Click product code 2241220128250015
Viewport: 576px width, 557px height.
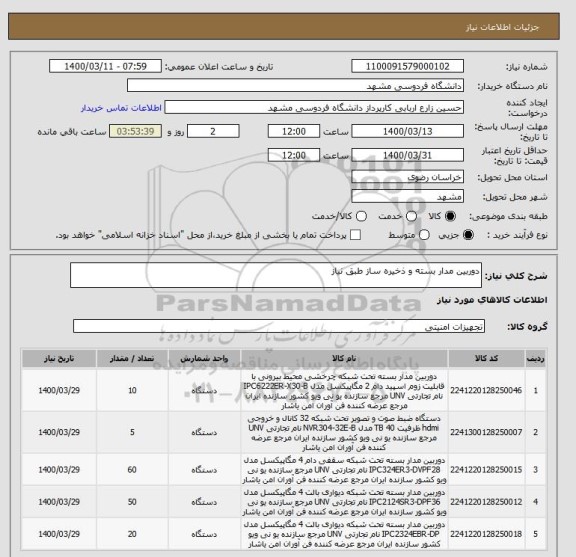(x=486, y=470)
